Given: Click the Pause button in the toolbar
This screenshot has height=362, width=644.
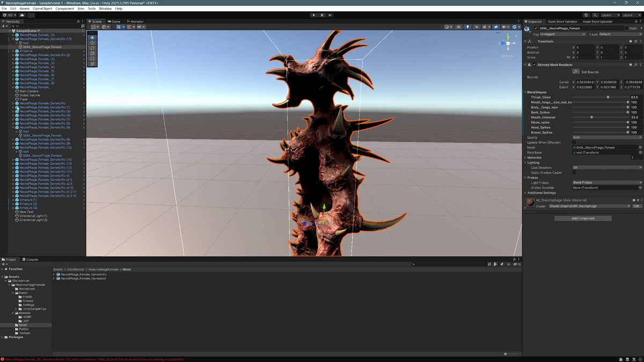Looking at the screenshot, I should pos(322,15).
